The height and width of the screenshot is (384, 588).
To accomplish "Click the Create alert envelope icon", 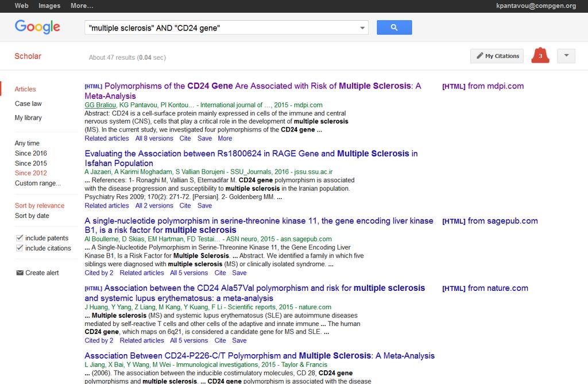I will click(x=20, y=272).
